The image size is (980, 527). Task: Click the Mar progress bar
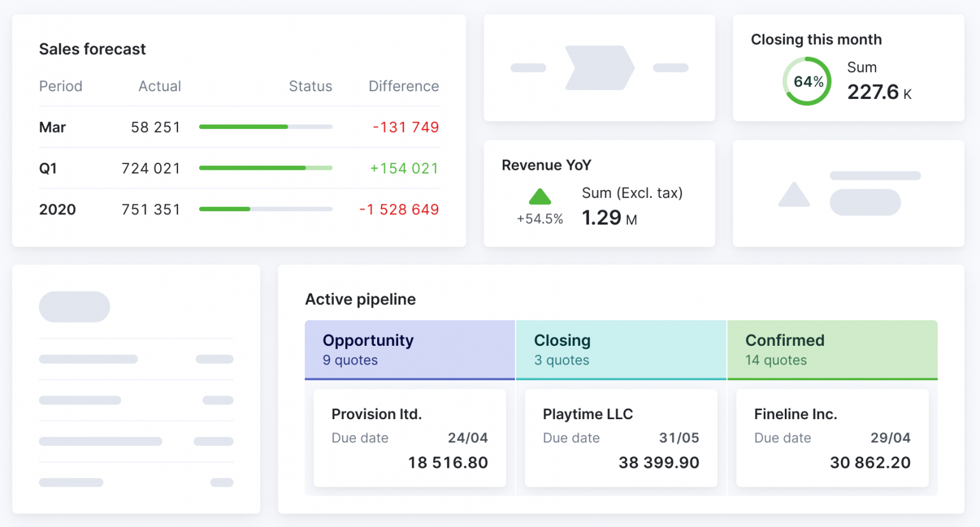(266, 127)
